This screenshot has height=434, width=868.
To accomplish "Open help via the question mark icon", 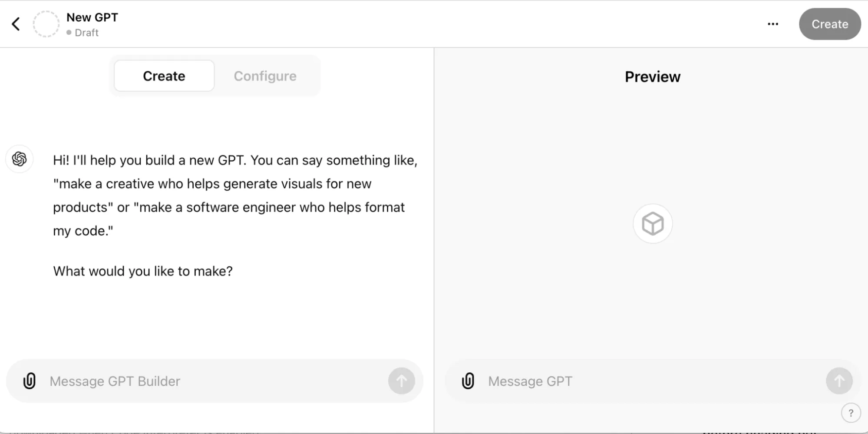I will click(851, 412).
